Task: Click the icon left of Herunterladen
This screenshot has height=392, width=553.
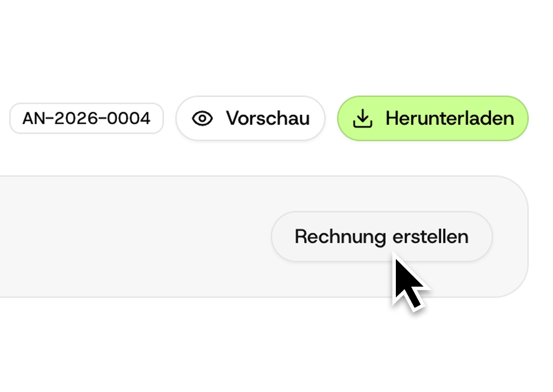Action: [x=363, y=119]
